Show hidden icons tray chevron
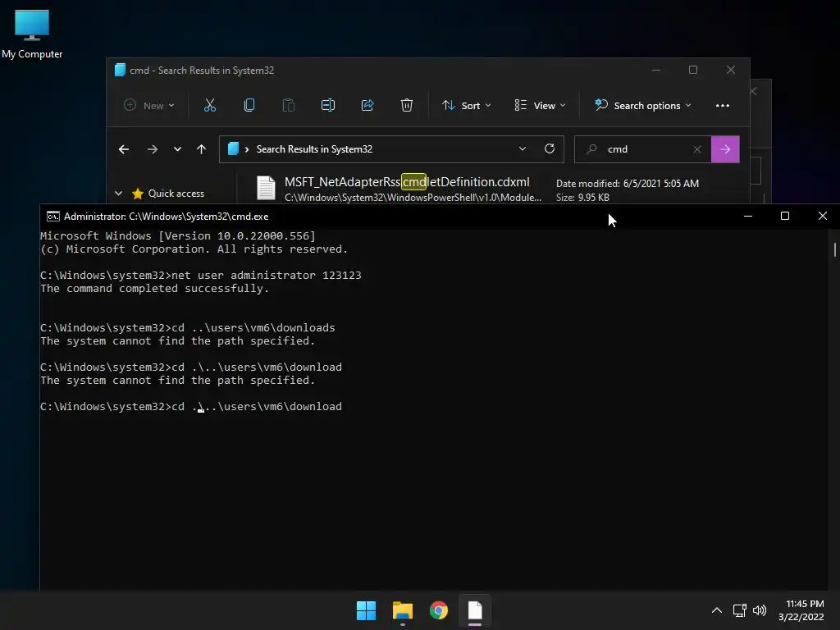 pyautogui.click(x=717, y=610)
